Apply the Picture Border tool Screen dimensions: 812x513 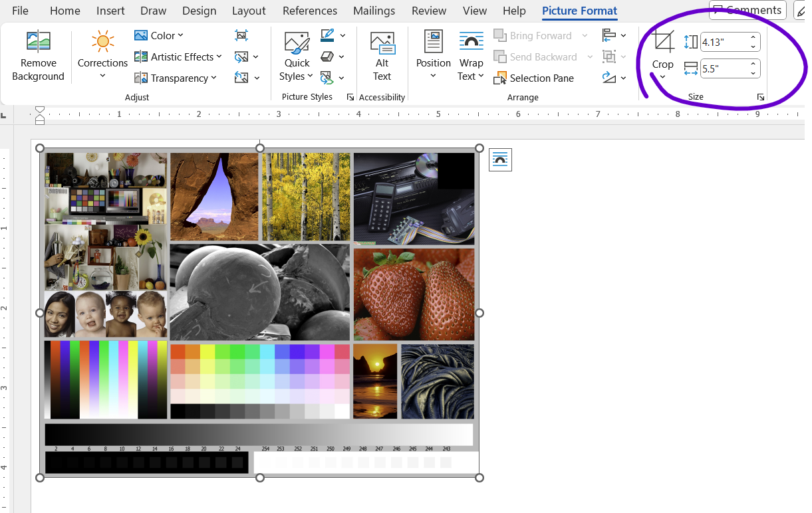[x=327, y=35]
